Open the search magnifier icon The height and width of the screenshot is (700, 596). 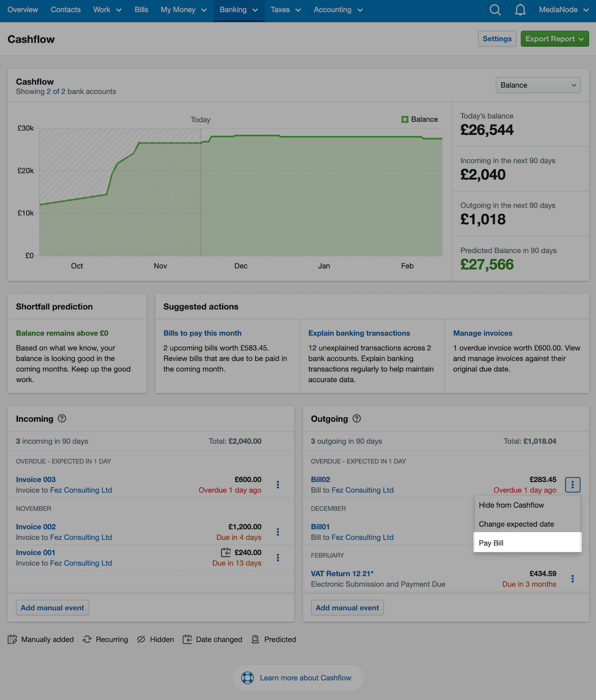[495, 10]
